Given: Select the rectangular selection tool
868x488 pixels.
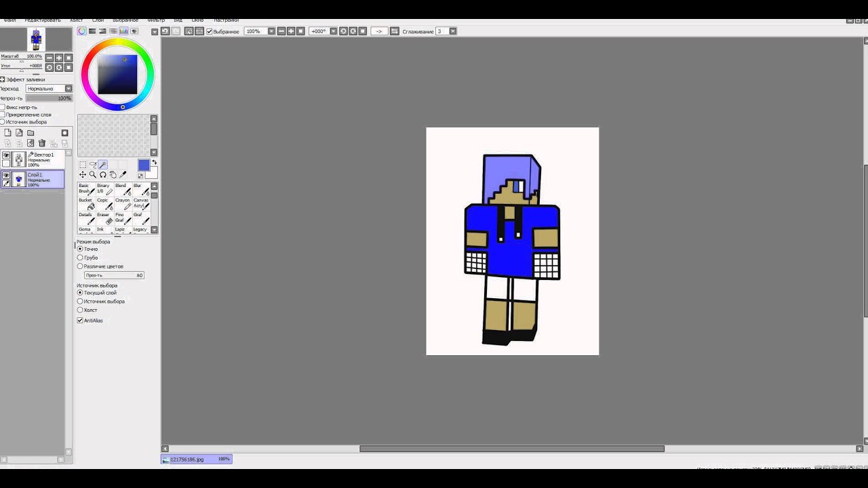Looking at the screenshot, I should (x=83, y=165).
